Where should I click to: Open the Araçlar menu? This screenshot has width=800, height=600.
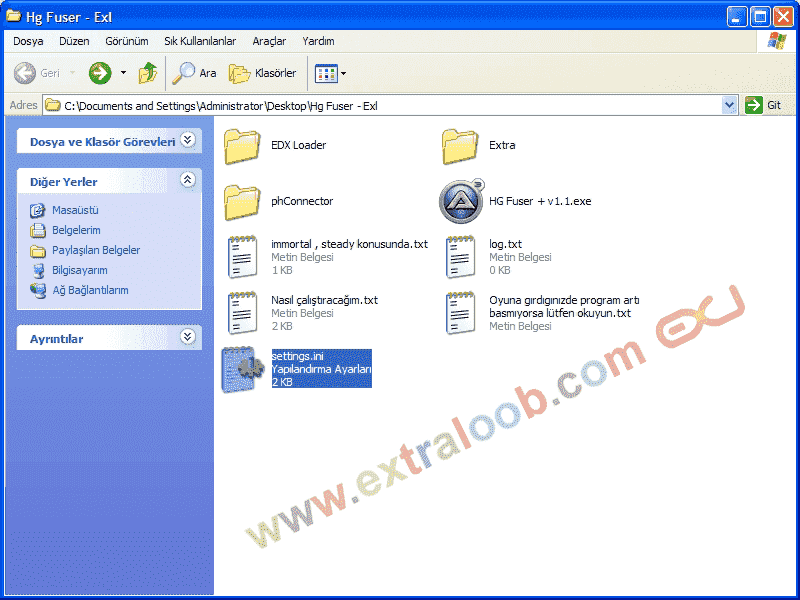click(x=269, y=41)
